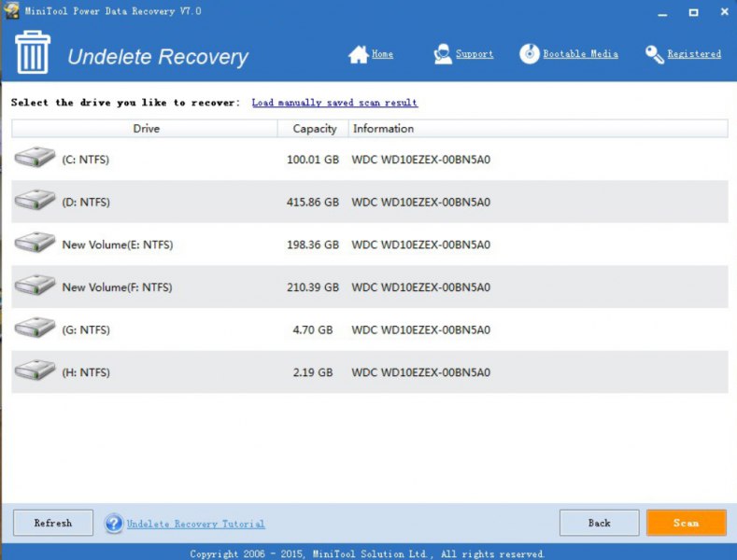
Task: Open the Registered link
Action: pyautogui.click(x=694, y=54)
